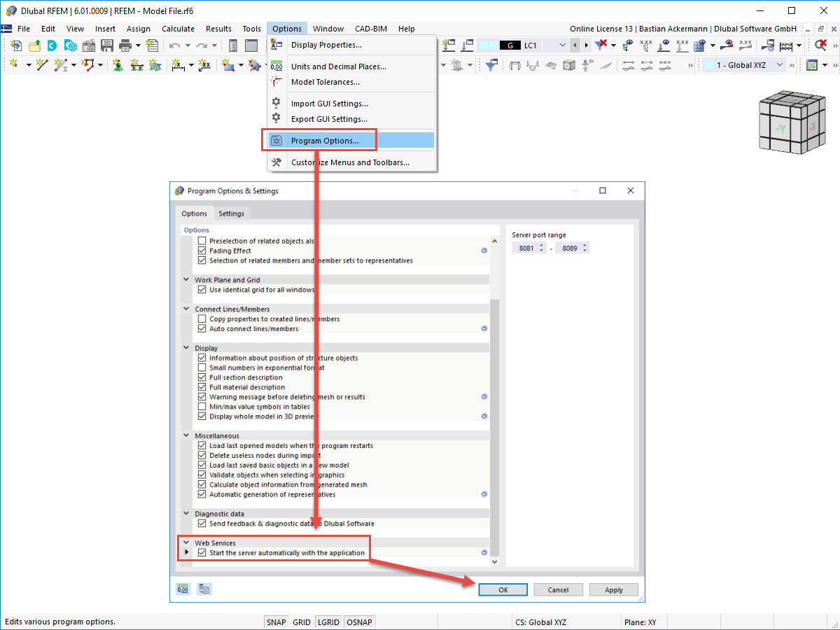Open the '1 - Global XYZ' work plane dropdown

point(778,64)
